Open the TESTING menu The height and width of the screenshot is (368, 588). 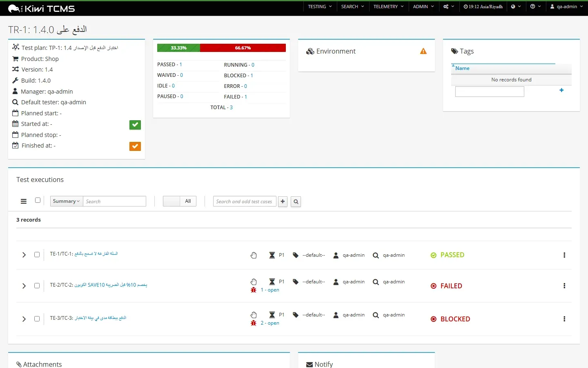[320, 7]
